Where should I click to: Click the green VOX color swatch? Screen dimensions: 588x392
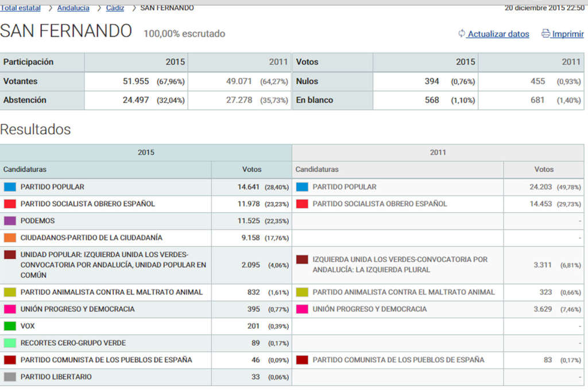[10, 326]
